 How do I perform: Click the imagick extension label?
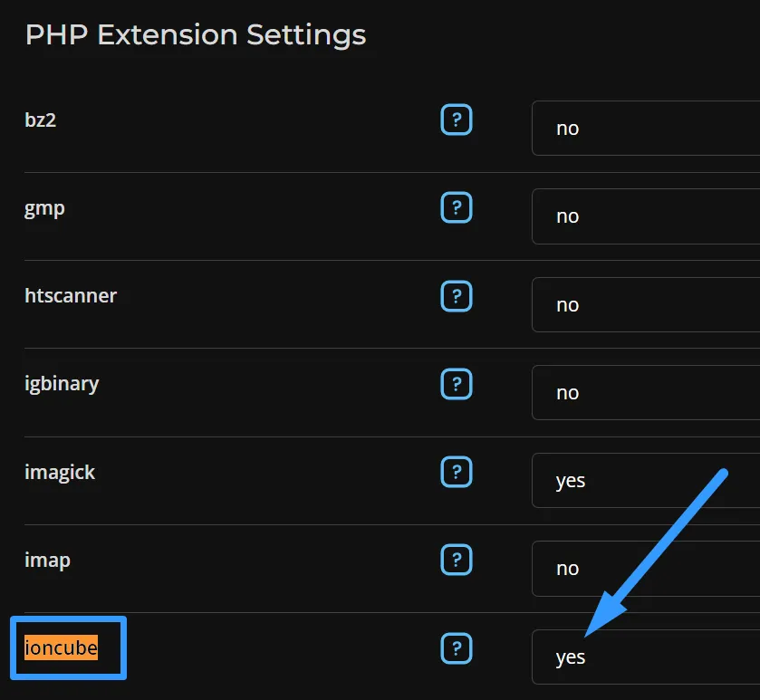(x=60, y=472)
